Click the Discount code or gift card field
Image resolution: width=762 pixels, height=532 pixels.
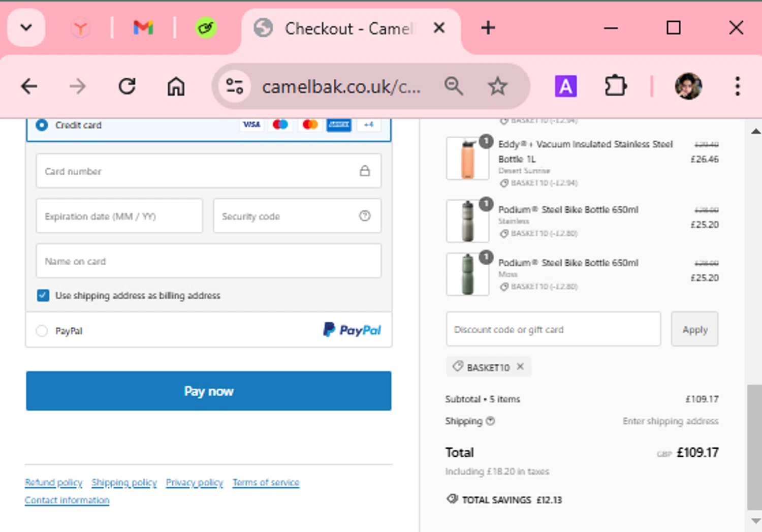click(x=553, y=329)
